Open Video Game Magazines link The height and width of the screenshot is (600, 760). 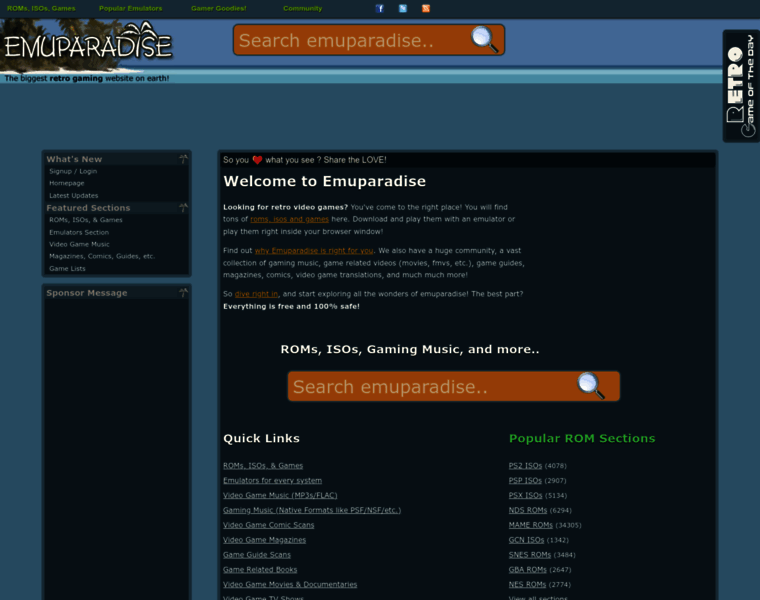(x=265, y=540)
